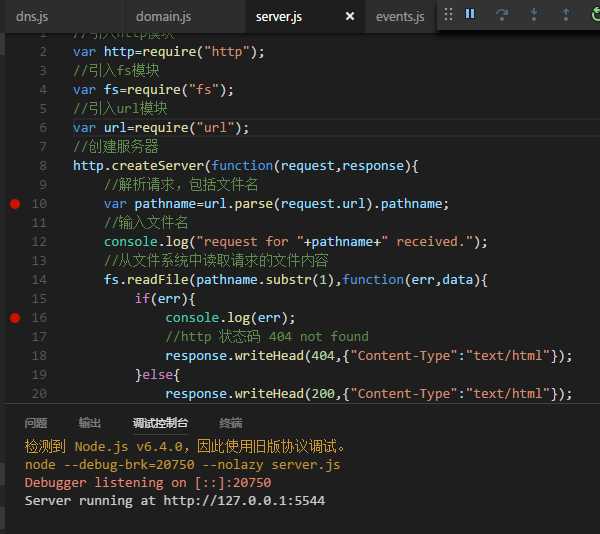
Task: Click the //引入fs模块 comment
Action: (116, 70)
